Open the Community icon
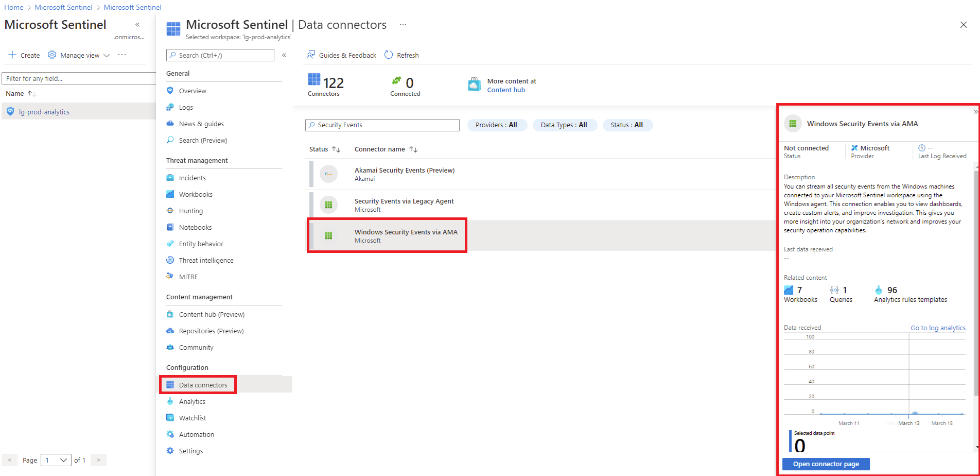The image size is (980, 476). click(170, 347)
